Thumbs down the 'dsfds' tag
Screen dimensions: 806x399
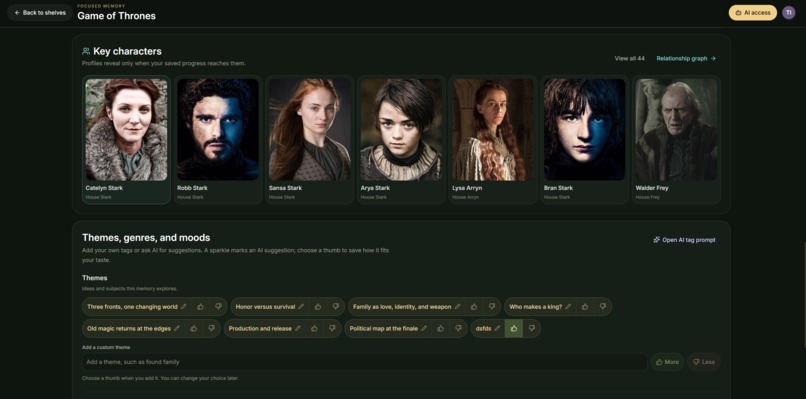532,329
